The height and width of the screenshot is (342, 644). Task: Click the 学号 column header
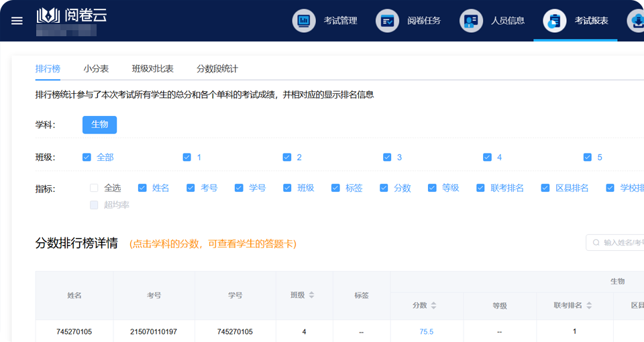tap(235, 295)
